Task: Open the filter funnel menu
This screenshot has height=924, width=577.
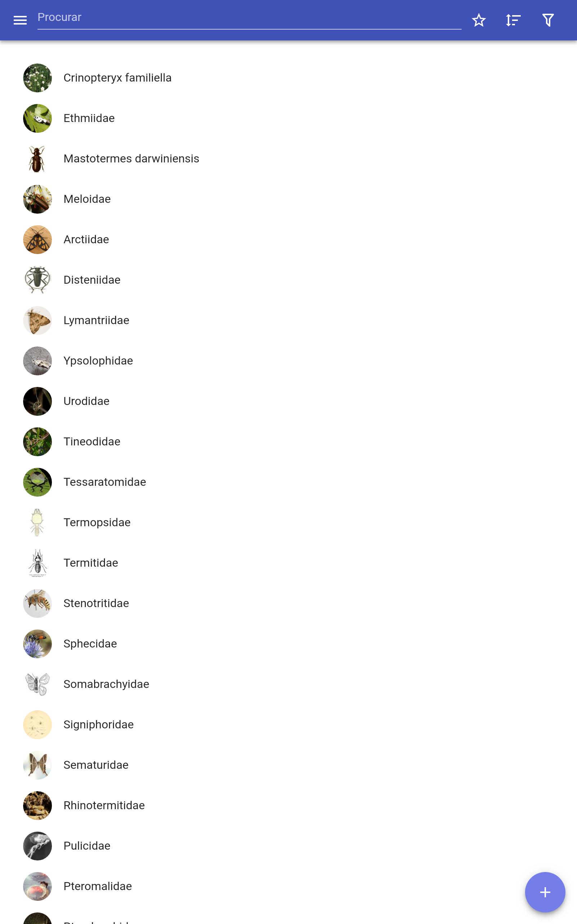Action: coord(548,20)
